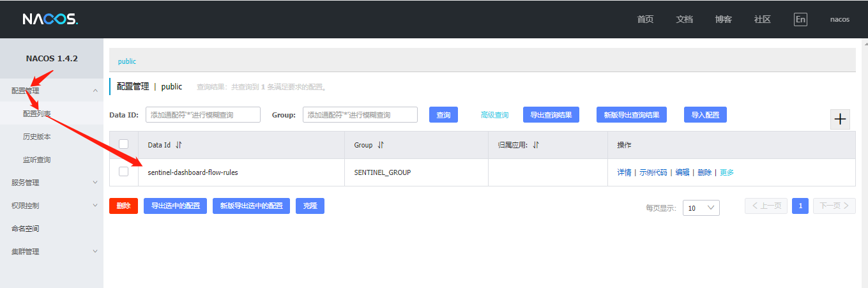Viewport: 868px width, 288px height.
Task: Go to page 1 in pagination
Action: (801, 206)
